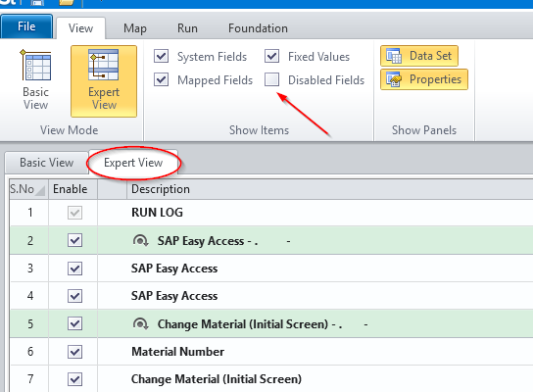Open the Foundation ribbon tab
Screen dimensions: 533x392
258,28
